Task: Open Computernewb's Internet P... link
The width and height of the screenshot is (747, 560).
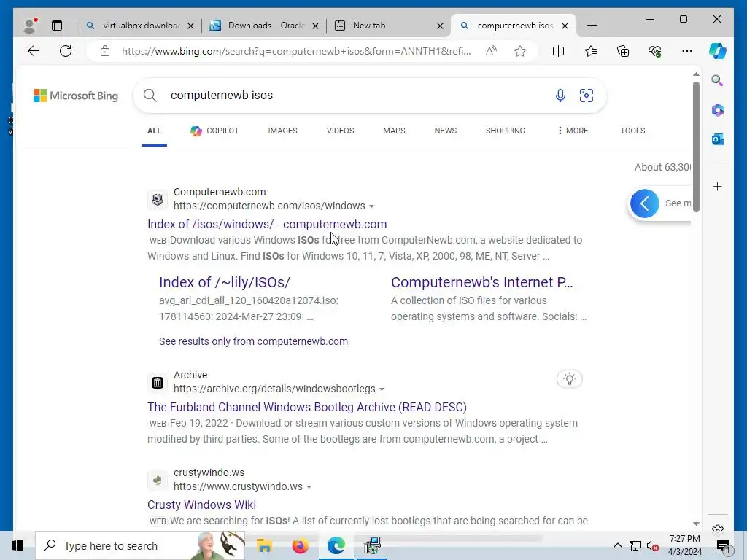Action: 481,282
